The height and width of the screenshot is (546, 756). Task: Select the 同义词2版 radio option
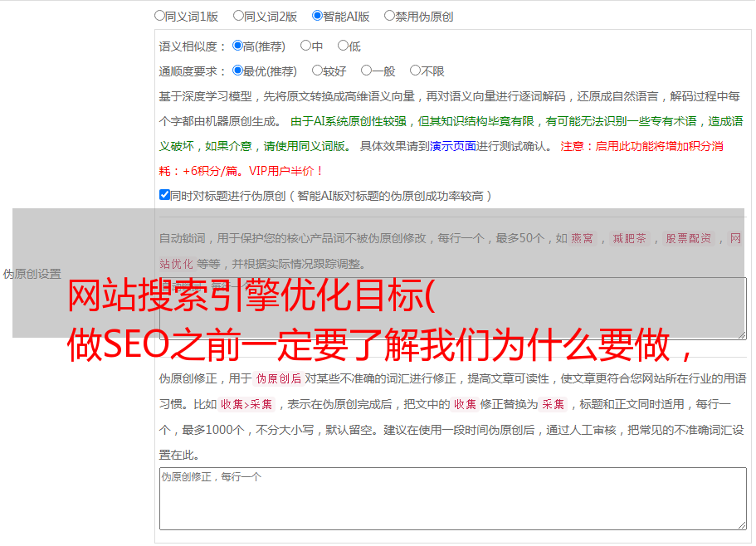(238, 16)
